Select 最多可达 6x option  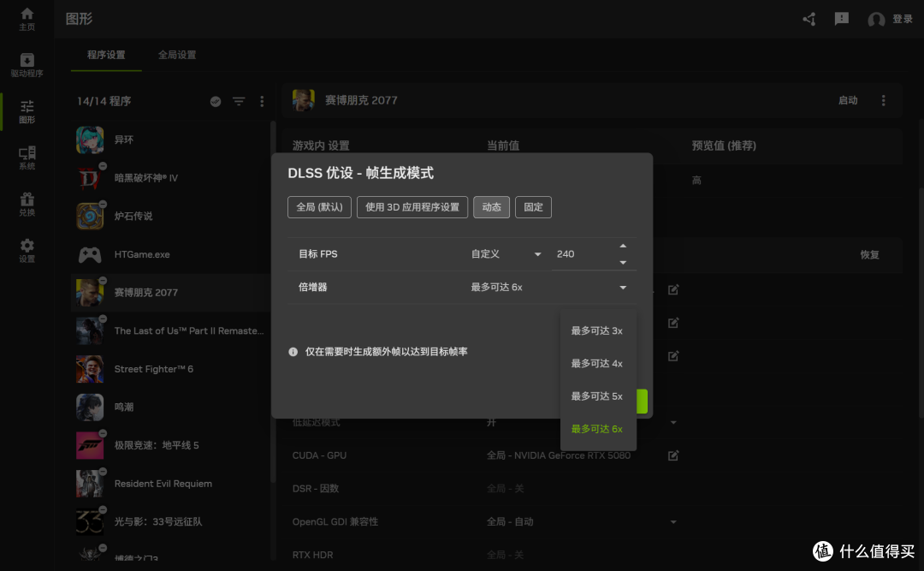coord(597,429)
